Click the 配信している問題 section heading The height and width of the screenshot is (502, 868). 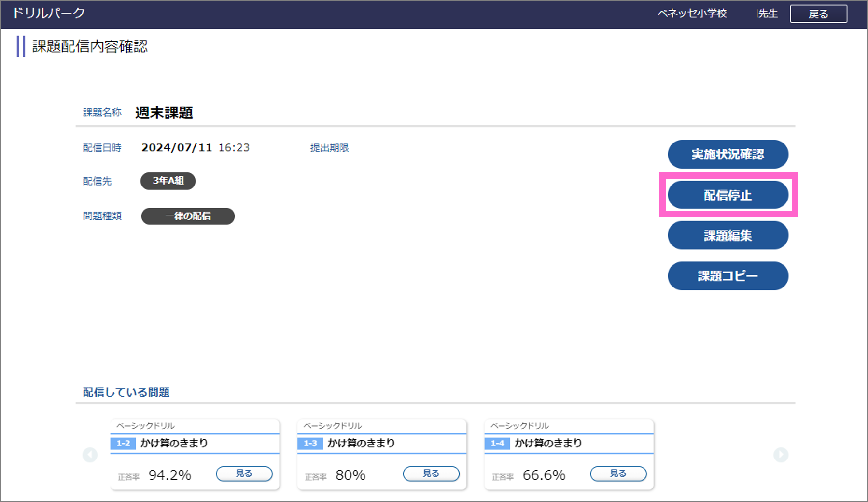[126, 392]
